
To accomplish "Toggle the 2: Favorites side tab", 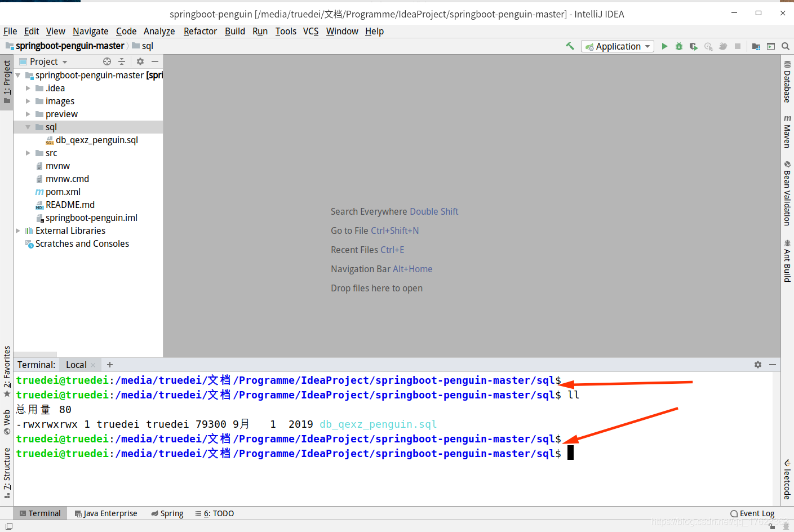I will coord(7,371).
